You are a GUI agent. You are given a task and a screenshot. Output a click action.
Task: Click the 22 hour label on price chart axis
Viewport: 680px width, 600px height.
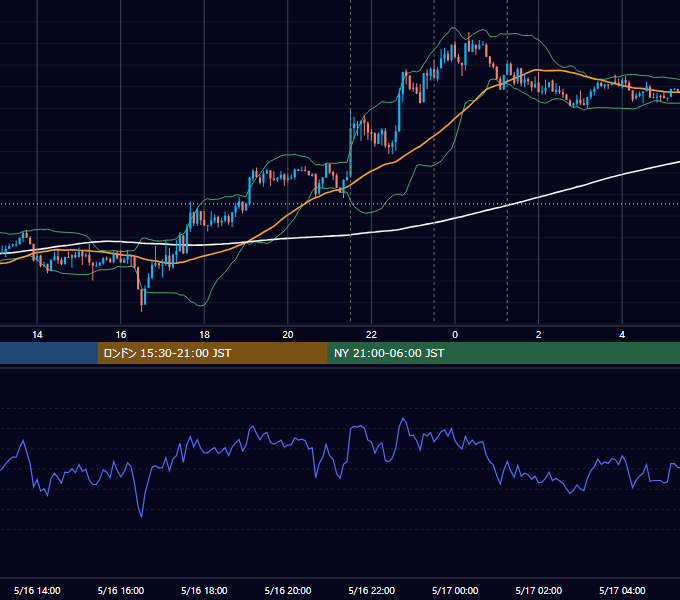371,335
